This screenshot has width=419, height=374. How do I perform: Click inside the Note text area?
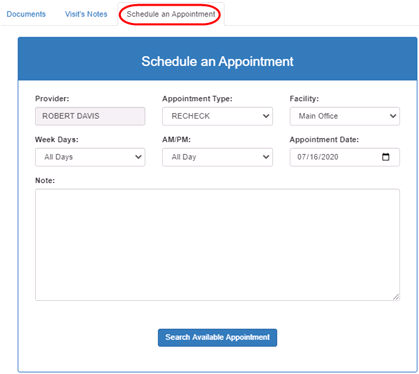click(217, 245)
